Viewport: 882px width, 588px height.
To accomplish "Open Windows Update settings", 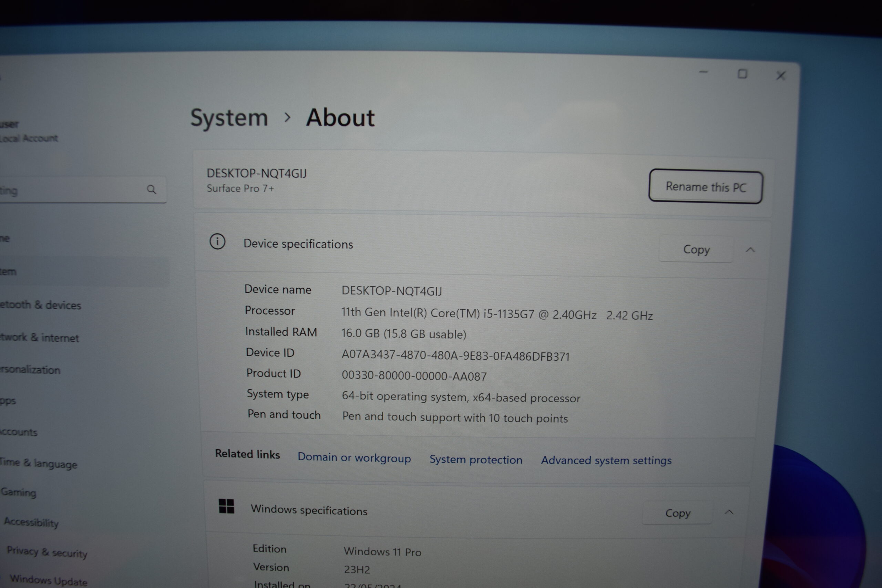I will pos(49,580).
